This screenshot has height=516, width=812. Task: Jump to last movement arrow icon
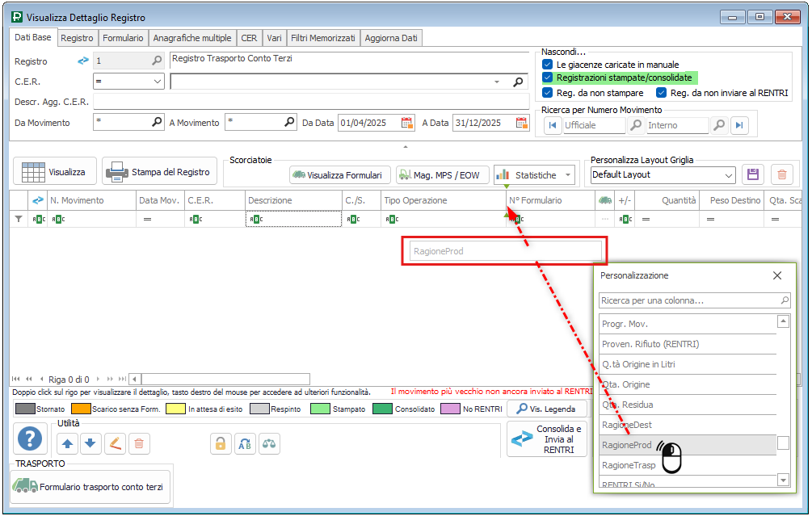pyautogui.click(x=739, y=125)
